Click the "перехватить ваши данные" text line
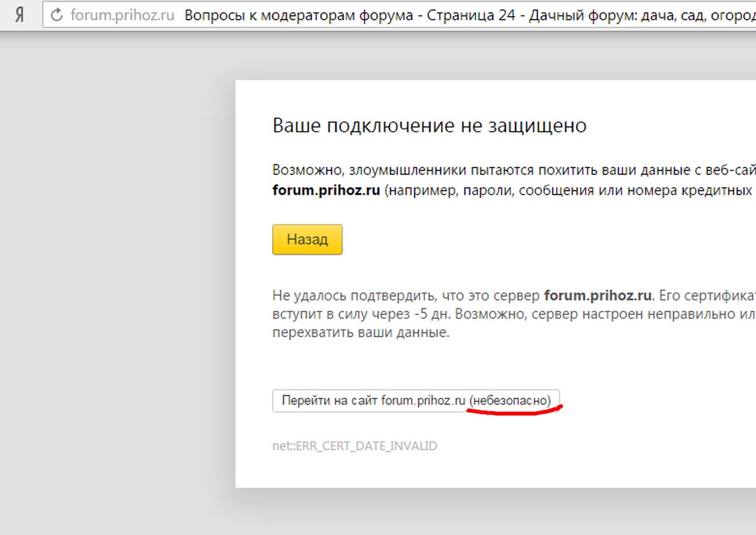The width and height of the screenshot is (756, 535). pos(360,332)
